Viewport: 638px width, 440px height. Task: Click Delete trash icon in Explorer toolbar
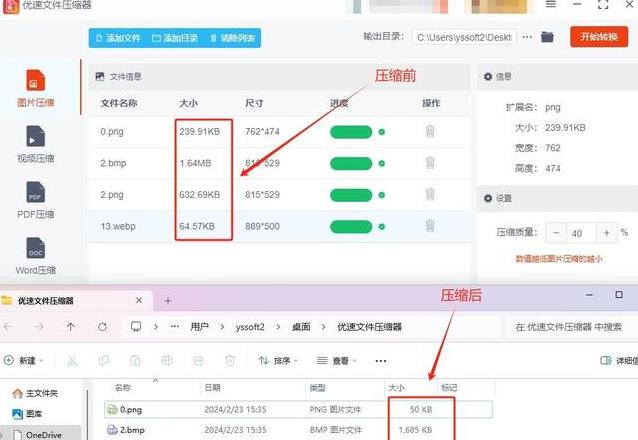pos(230,361)
